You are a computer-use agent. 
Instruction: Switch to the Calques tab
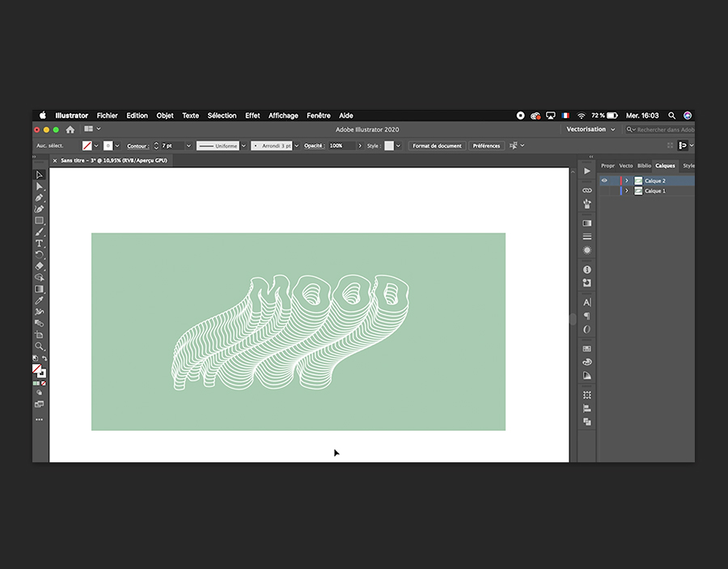click(x=665, y=166)
